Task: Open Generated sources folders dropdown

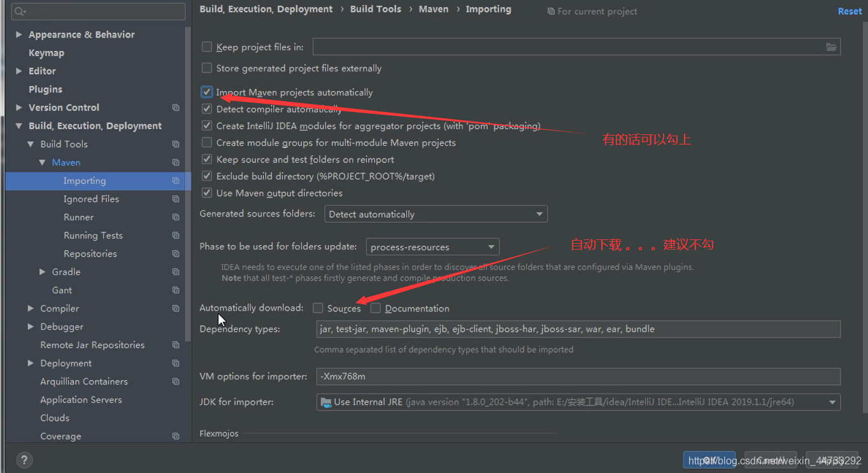Action: pos(436,214)
